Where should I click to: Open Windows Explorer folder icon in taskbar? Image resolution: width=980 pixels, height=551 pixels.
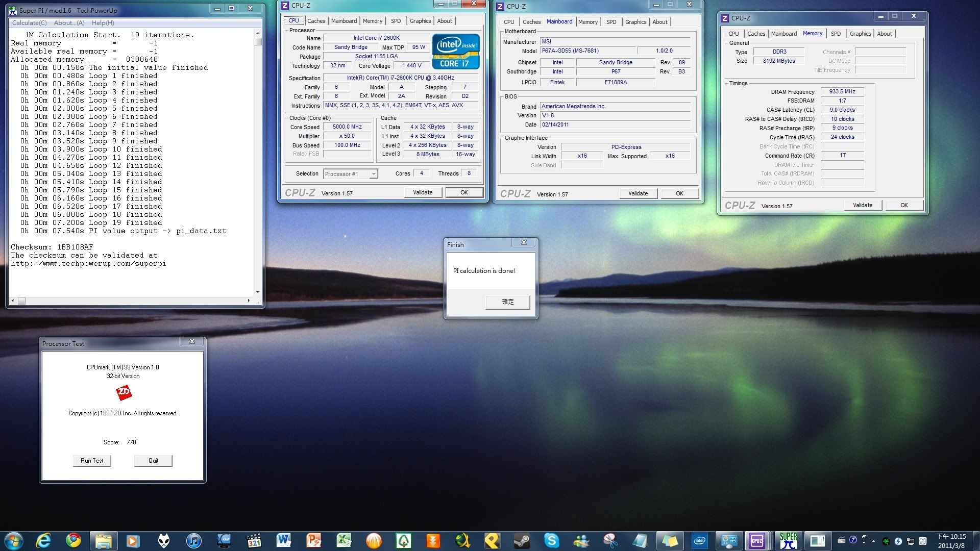(x=104, y=541)
